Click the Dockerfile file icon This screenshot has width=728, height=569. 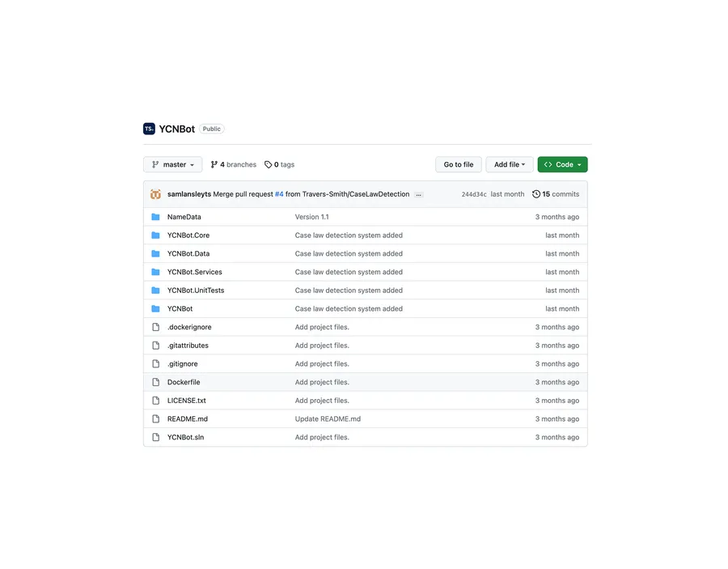(x=155, y=382)
